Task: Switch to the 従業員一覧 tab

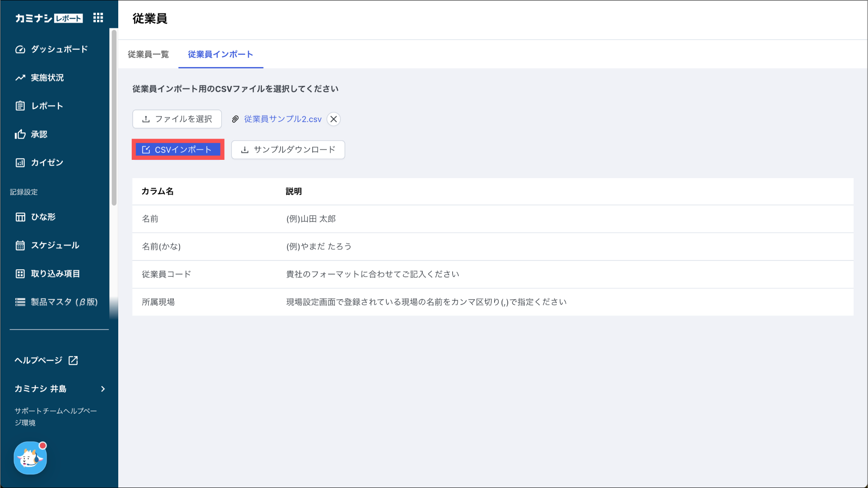Action: tap(148, 54)
